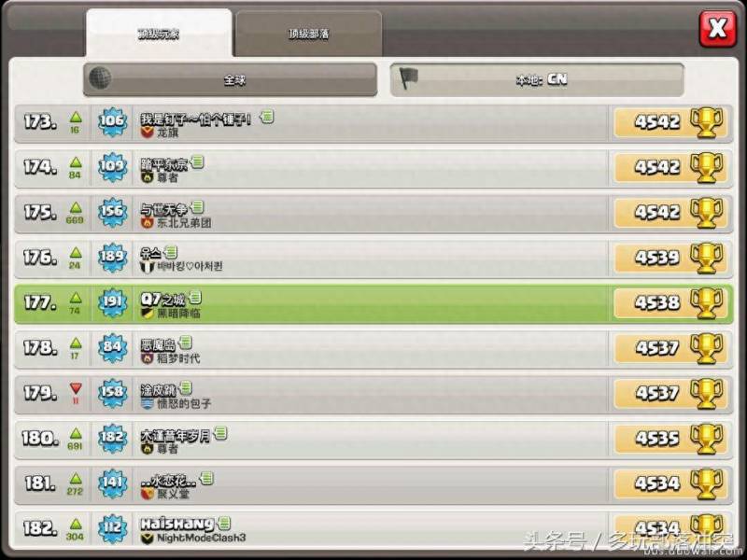This screenshot has width=747, height=560.
Task: Switch to the 顶级部落 tab
Action: [x=309, y=34]
